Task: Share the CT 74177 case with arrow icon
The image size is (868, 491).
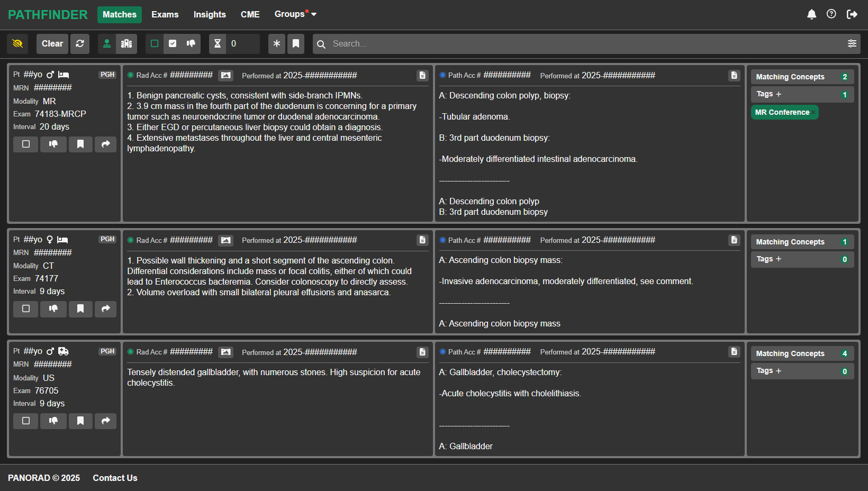Action: tap(106, 309)
